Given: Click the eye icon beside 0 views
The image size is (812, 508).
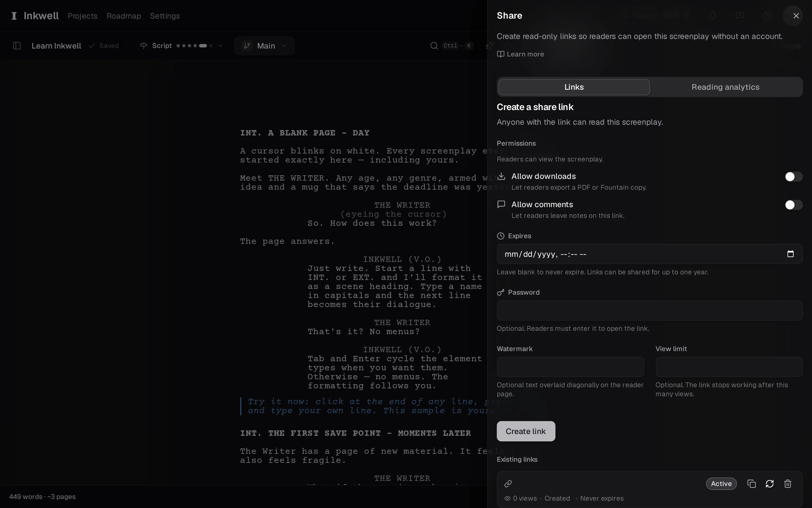Looking at the screenshot, I should (x=507, y=498).
